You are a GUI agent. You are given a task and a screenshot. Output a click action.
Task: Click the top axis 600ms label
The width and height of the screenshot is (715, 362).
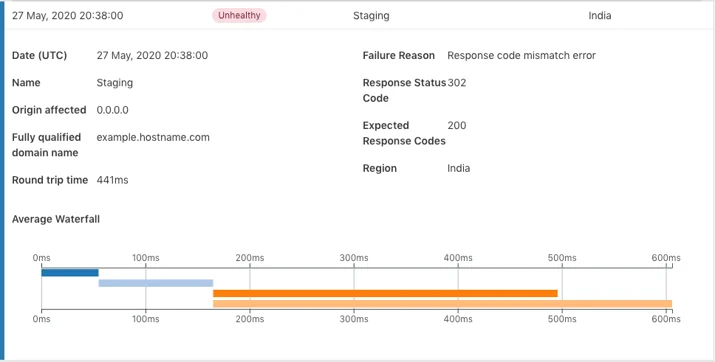coord(666,258)
